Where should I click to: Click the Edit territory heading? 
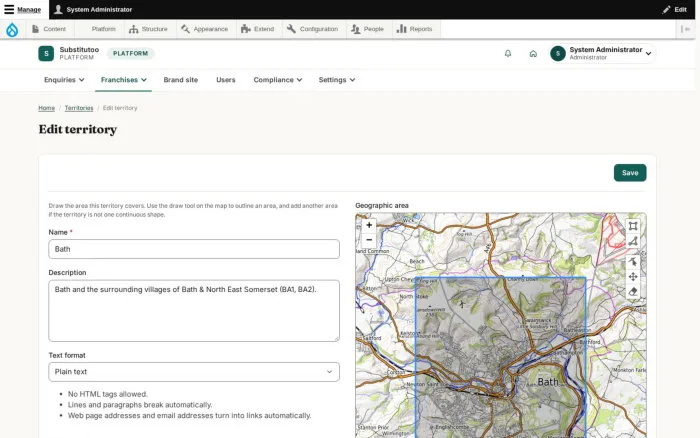(x=78, y=129)
